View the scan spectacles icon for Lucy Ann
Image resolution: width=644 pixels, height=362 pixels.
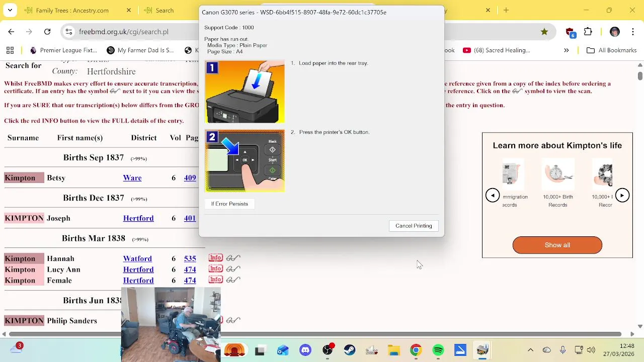click(233, 269)
